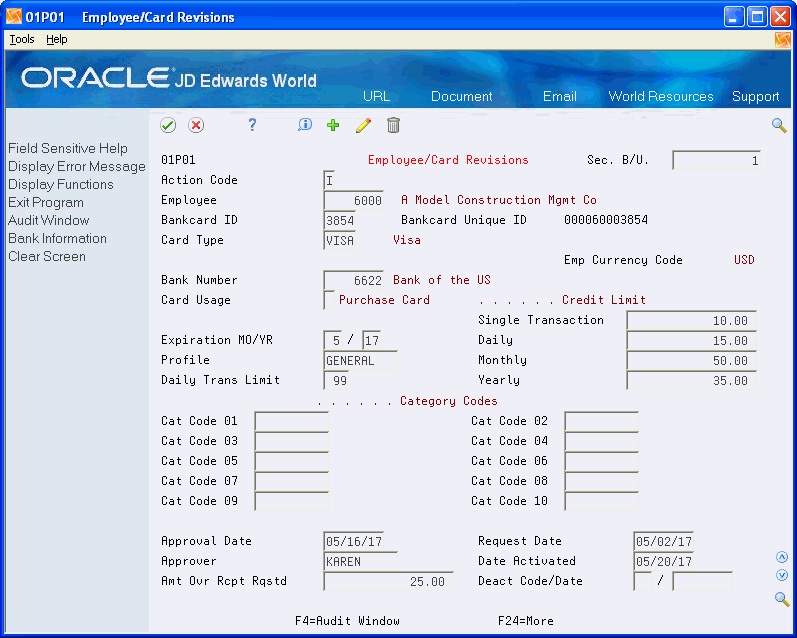Click the scroll down arrow icon
Image resolution: width=797 pixels, height=638 pixels.
coord(782,575)
